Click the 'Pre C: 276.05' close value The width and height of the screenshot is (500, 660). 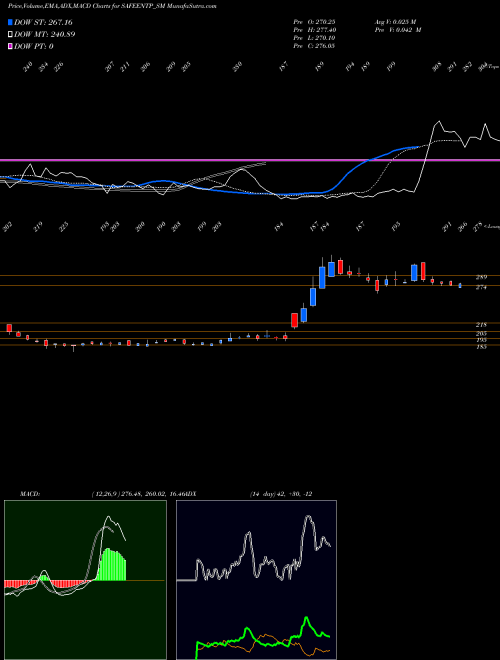(314, 46)
